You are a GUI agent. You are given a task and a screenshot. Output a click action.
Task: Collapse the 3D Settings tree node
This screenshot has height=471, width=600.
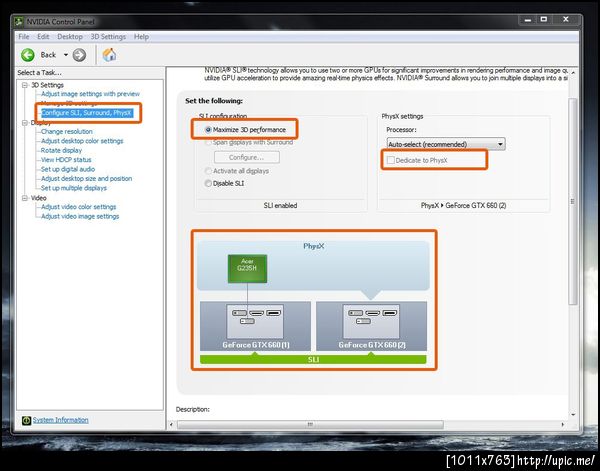[25, 85]
